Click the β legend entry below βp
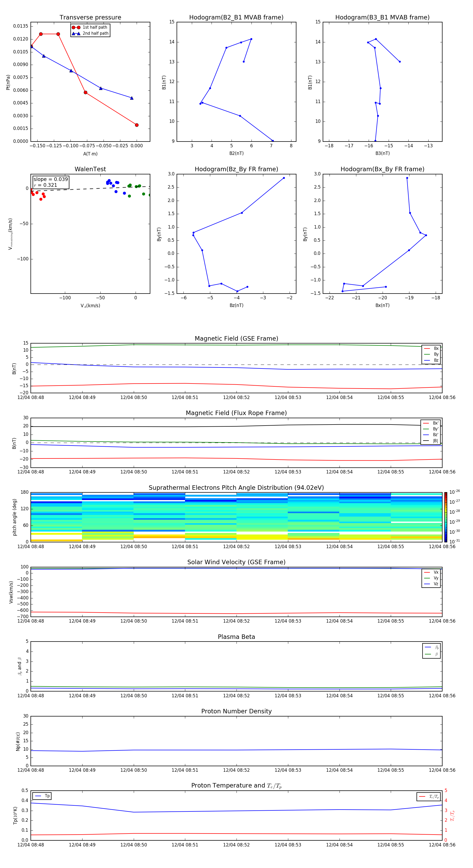This screenshot has width=473, height=868. 431,654
